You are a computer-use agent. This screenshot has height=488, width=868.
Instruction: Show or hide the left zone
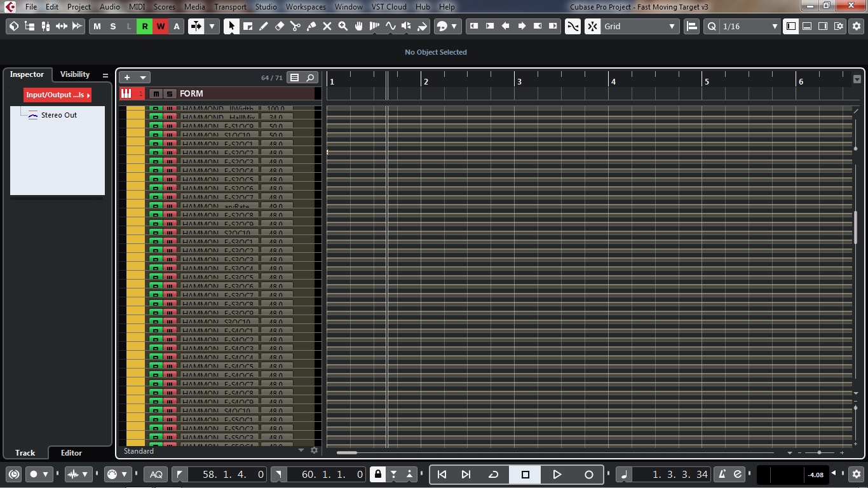[x=791, y=26]
